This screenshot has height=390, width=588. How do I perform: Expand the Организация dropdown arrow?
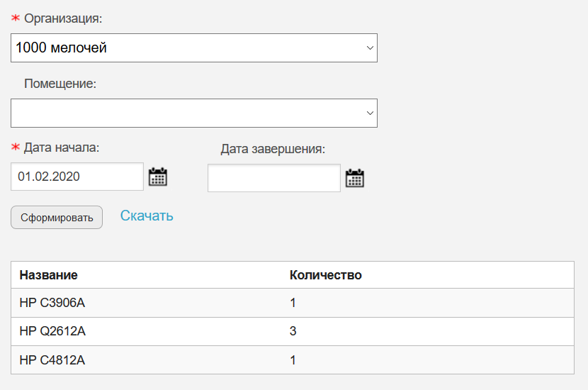click(x=370, y=48)
